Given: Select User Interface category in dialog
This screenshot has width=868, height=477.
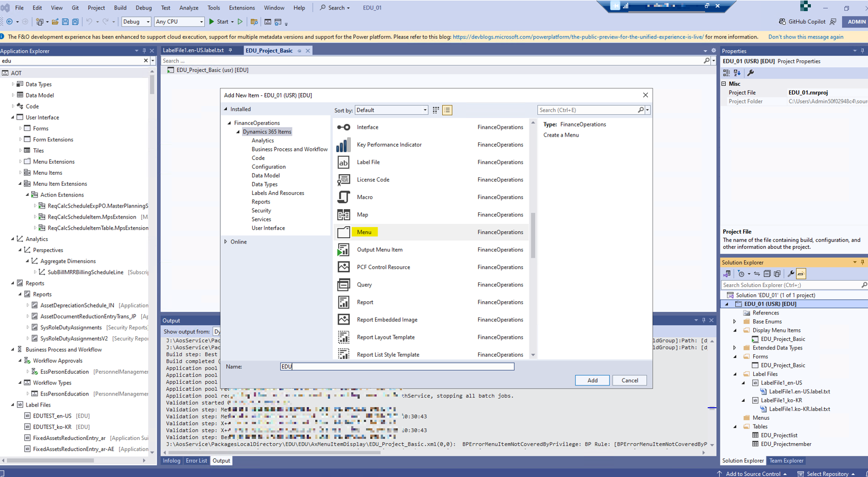Looking at the screenshot, I should point(268,228).
